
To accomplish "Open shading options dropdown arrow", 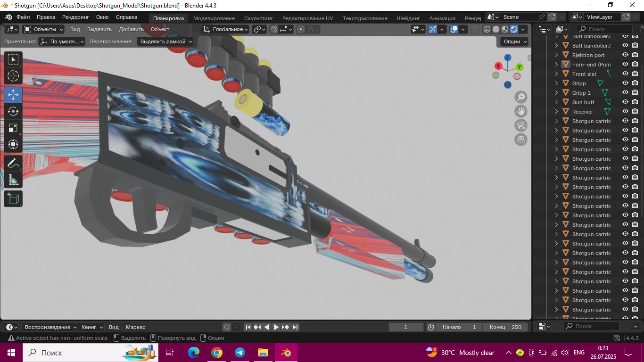I will click(x=524, y=29).
